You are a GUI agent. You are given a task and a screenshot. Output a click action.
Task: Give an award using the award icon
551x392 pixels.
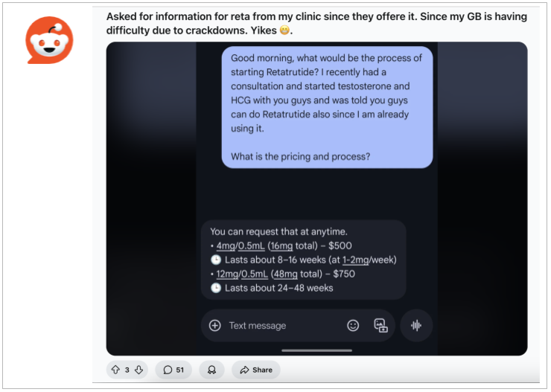pos(211,370)
